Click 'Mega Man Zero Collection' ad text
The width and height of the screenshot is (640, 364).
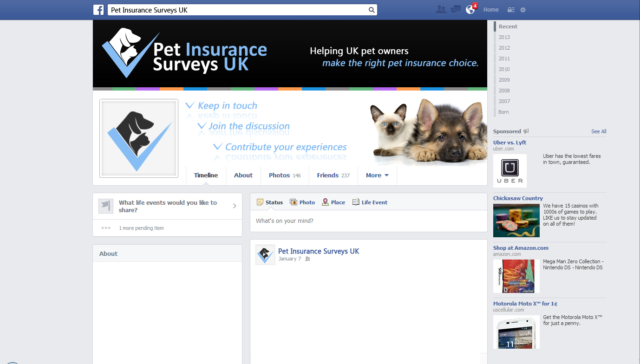pos(573,265)
